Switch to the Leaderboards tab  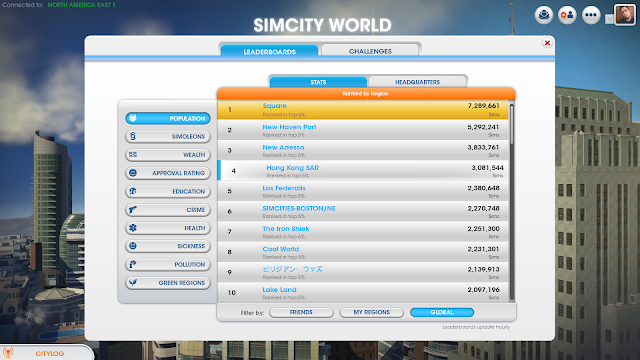pyautogui.click(x=269, y=51)
